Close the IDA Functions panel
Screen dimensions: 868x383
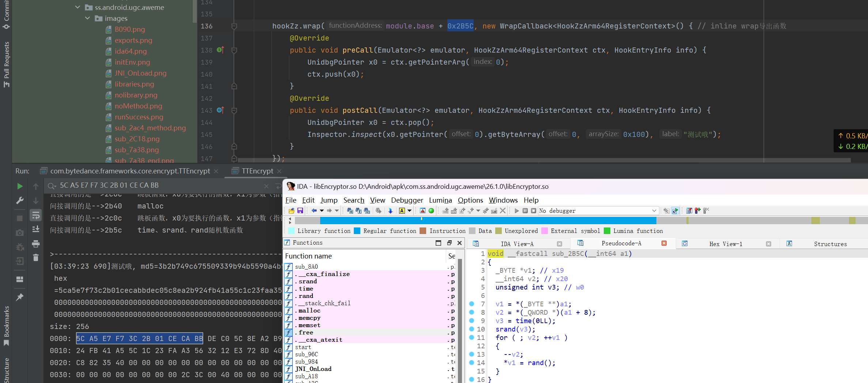[459, 243]
